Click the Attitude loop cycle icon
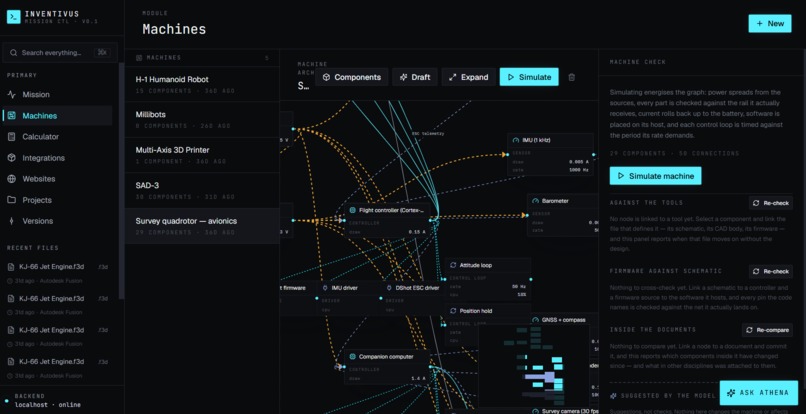Screen dimensions: 806x414 point(453,265)
